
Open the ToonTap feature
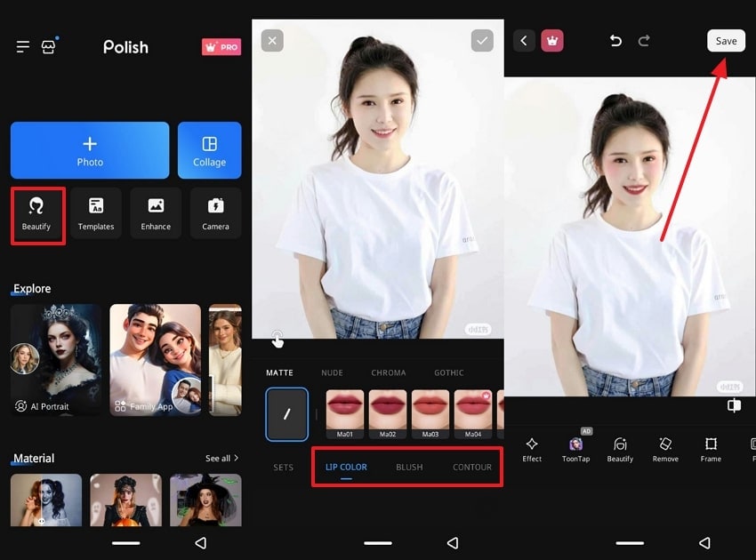click(576, 449)
